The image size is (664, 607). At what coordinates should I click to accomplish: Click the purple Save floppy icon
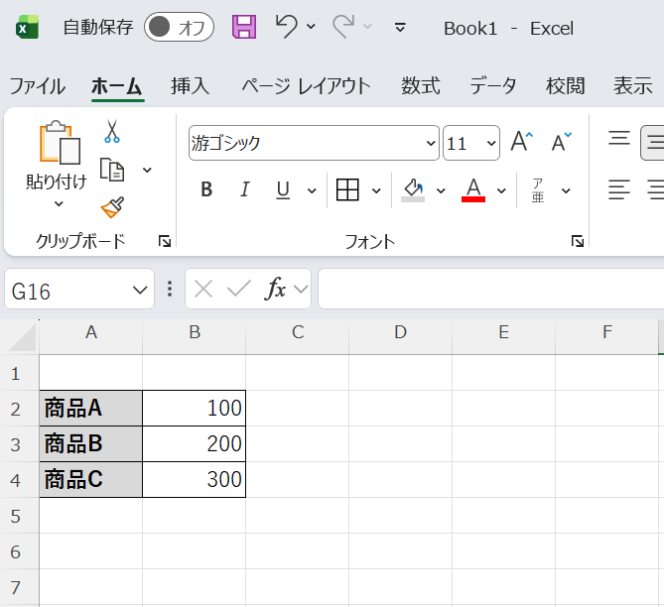[x=244, y=27]
